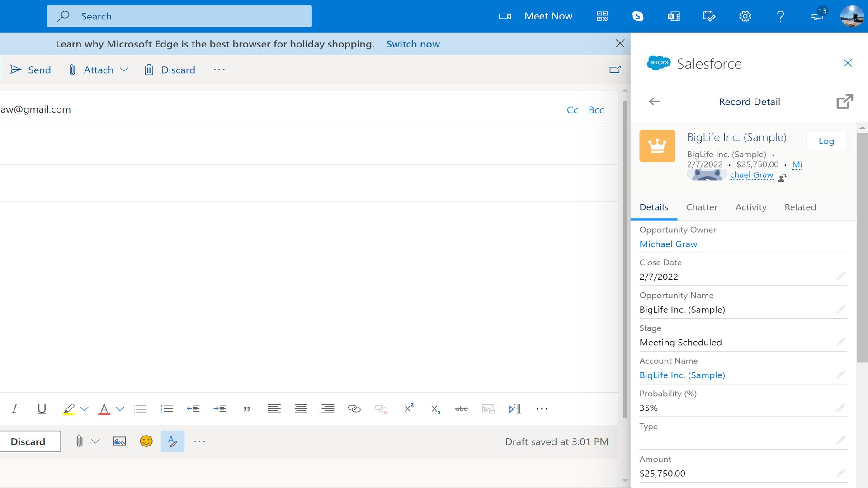The image size is (868, 488).
Task: Click the quote formatting icon
Action: point(247,408)
